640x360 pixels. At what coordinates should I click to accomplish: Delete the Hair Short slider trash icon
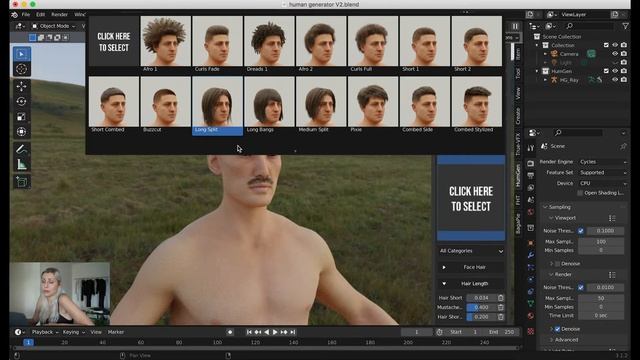tap(501, 298)
